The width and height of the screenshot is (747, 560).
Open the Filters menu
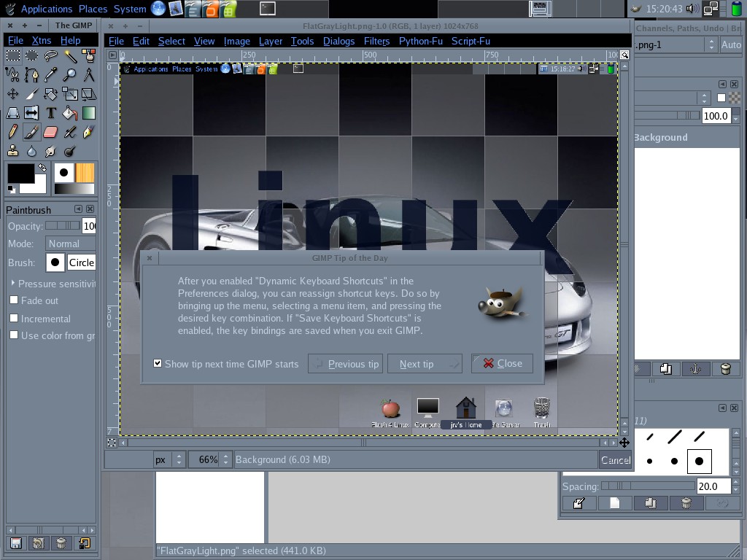376,41
